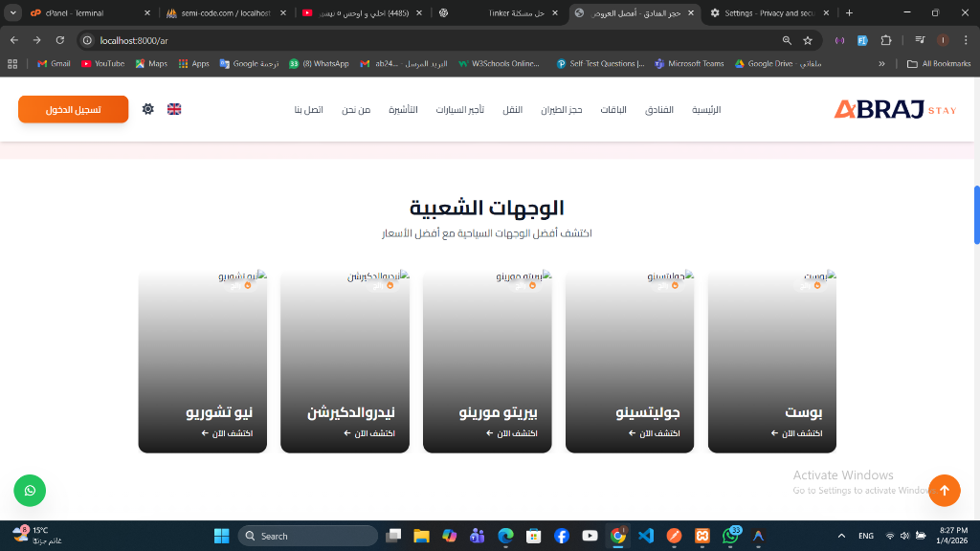Viewport: 980px width, 551px height.
Task: Open the النقل transport menu item
Action: (x=513, y=109)
